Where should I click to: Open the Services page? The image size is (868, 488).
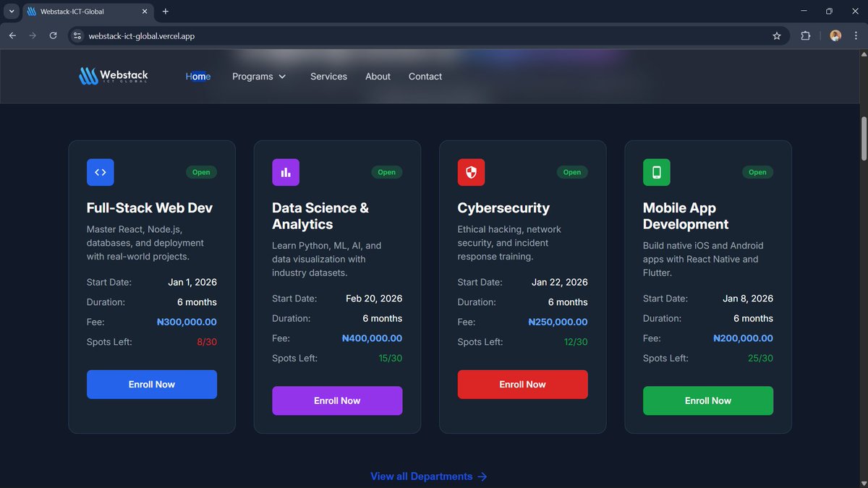328,76
